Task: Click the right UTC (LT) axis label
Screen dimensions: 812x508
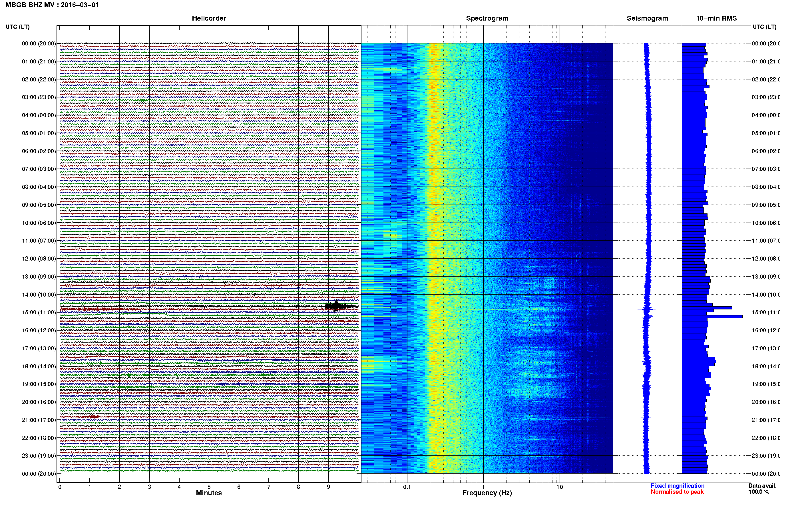Action: pos(764,27)
